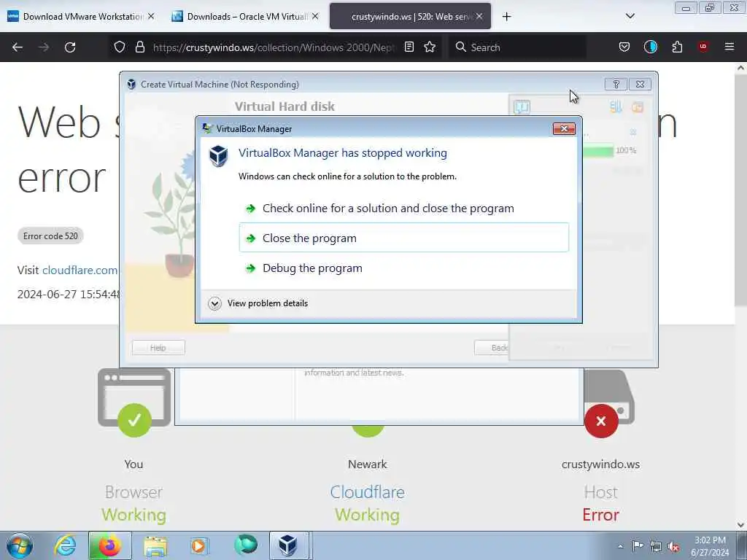This screenshot has width=747, height=560.
Task: Open a new tab with plus button
Action: click(506, 17)
